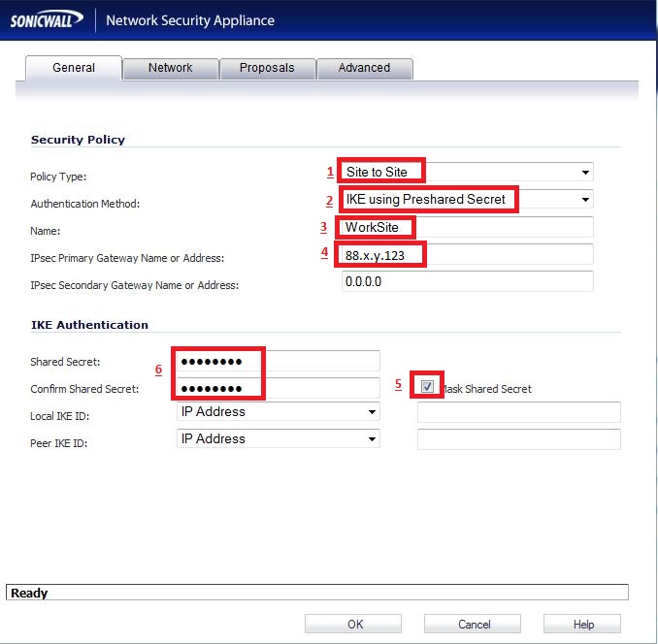Click the Name field containing WorkSite

(x=466, y=228)
